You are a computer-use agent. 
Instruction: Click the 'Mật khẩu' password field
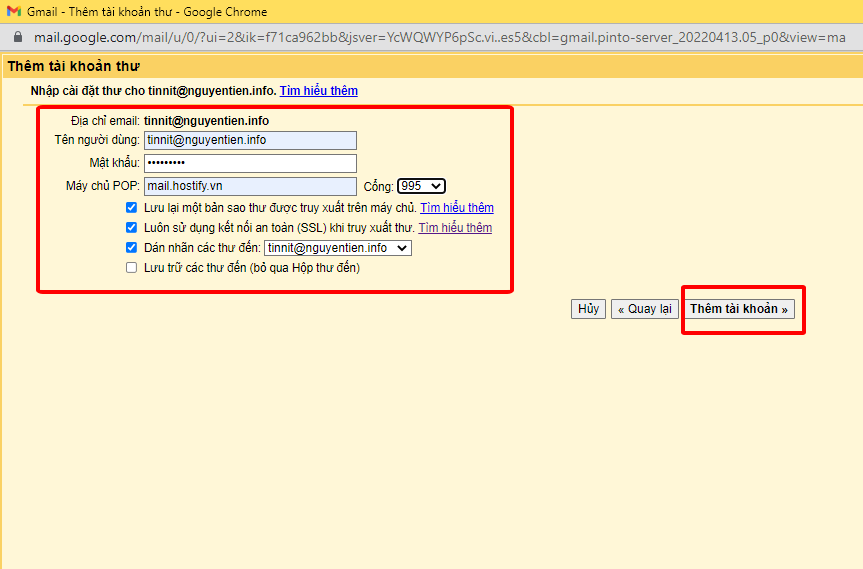coord(250,163)
